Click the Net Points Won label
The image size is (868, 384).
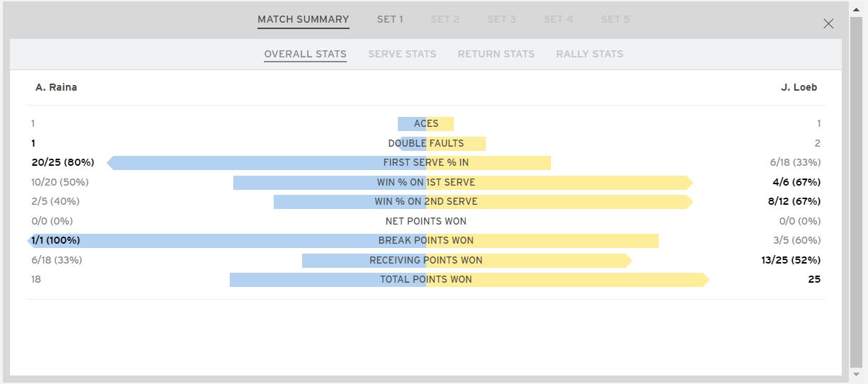pyautogui.click(x=425, y=221)
